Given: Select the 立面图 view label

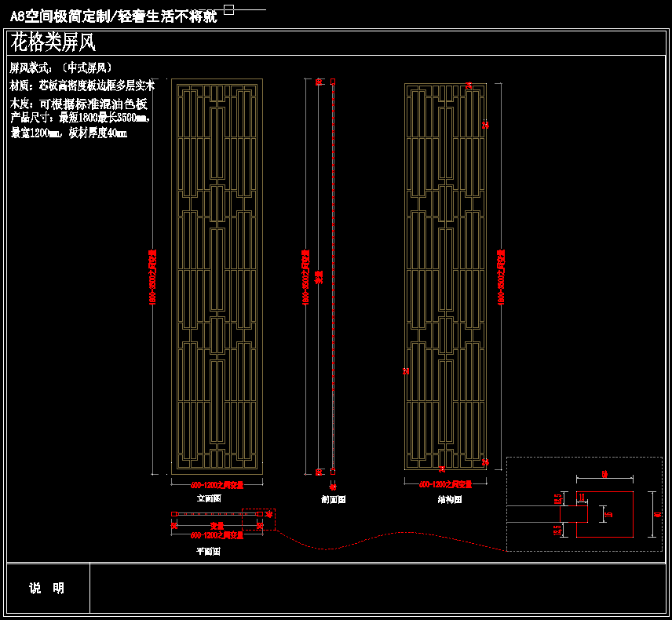Looking at the screenshot, I should (209, 498).
